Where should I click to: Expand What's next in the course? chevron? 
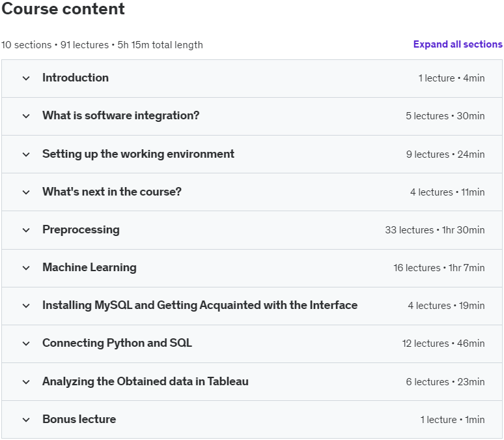point(26,192)
